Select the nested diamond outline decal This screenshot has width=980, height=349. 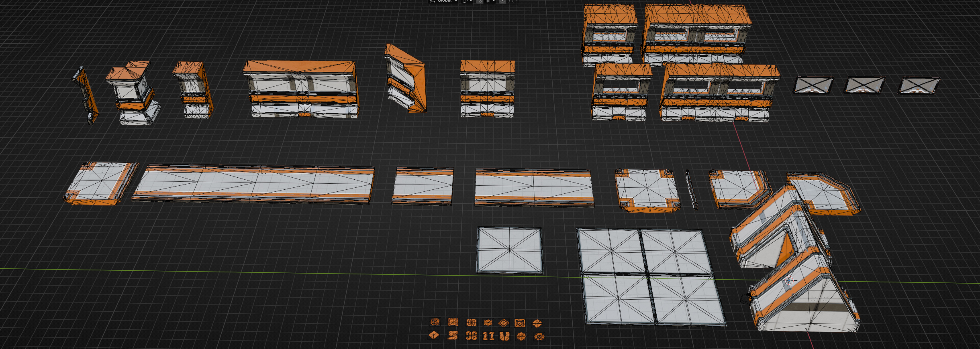(504, 323)
